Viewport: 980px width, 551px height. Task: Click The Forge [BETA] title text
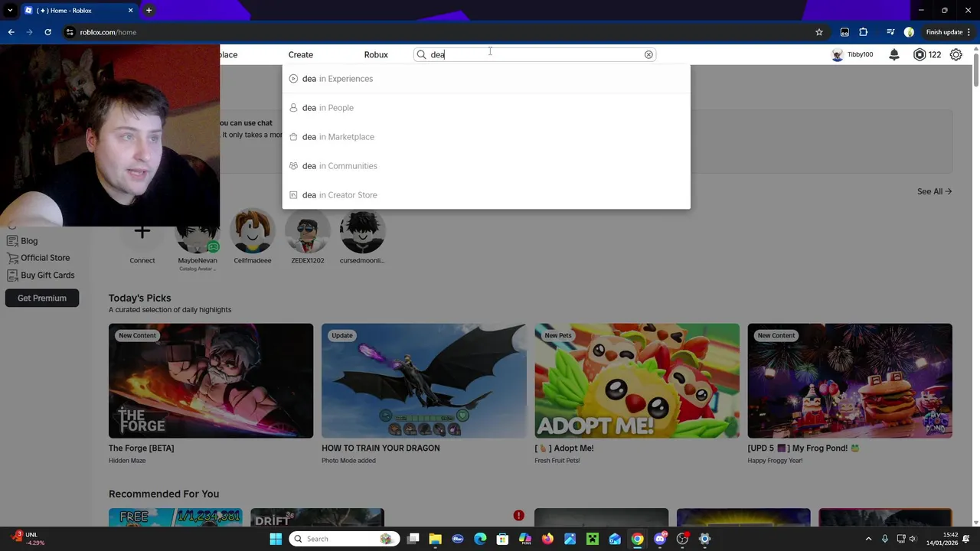pos(142,448)
